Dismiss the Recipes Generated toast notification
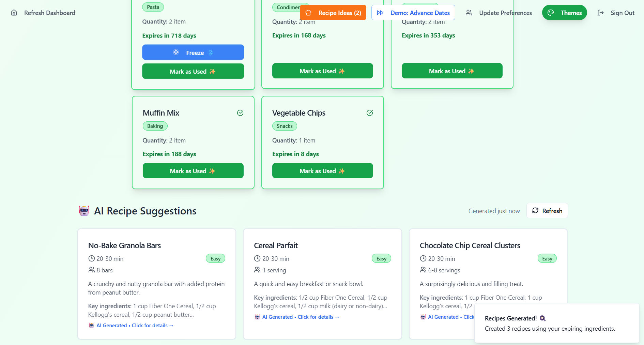The width and height of the screenshot is (644, 345). (556, 323)
